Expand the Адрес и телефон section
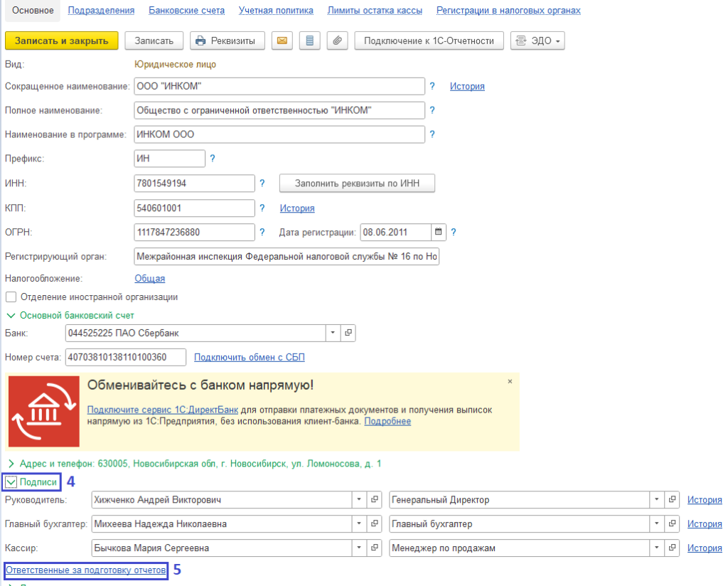The image size is (728, 586). pyautogui.click(x=11, y=463)
